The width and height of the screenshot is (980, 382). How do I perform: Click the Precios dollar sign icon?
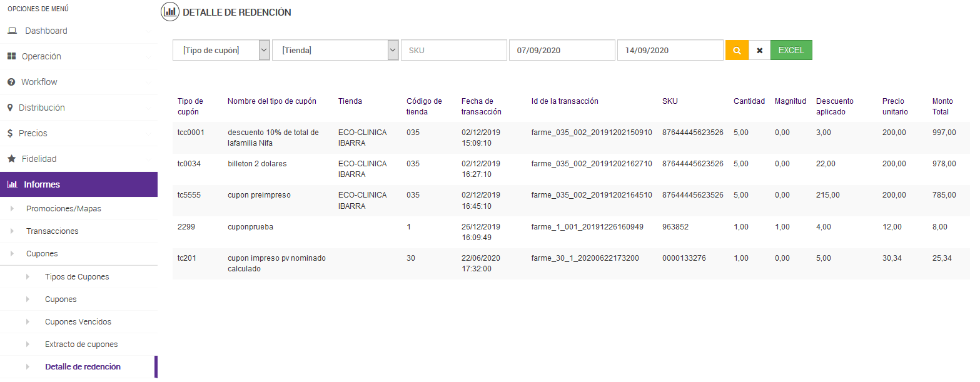(10, 133)
